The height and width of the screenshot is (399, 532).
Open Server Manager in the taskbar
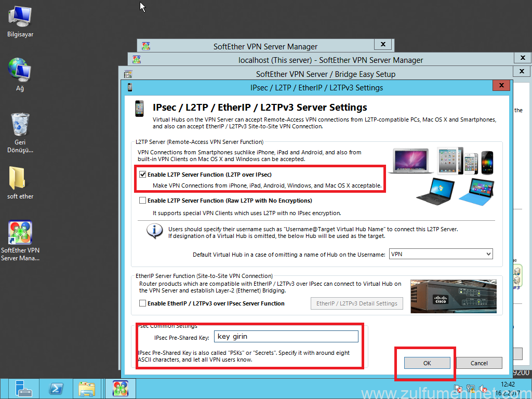(23, 389)
